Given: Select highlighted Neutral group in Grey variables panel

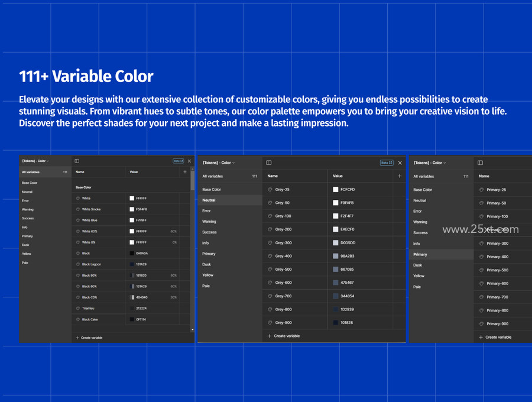Looking at the screenshot, I should [230, 200].
